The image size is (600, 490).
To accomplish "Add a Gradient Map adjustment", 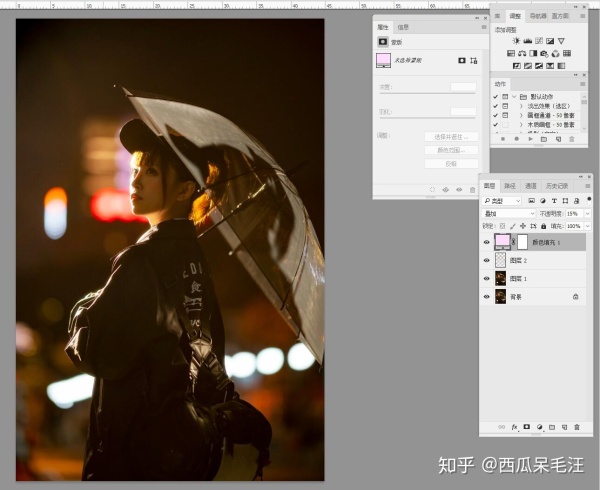I will pyautogui.click(x=561, y=66).
